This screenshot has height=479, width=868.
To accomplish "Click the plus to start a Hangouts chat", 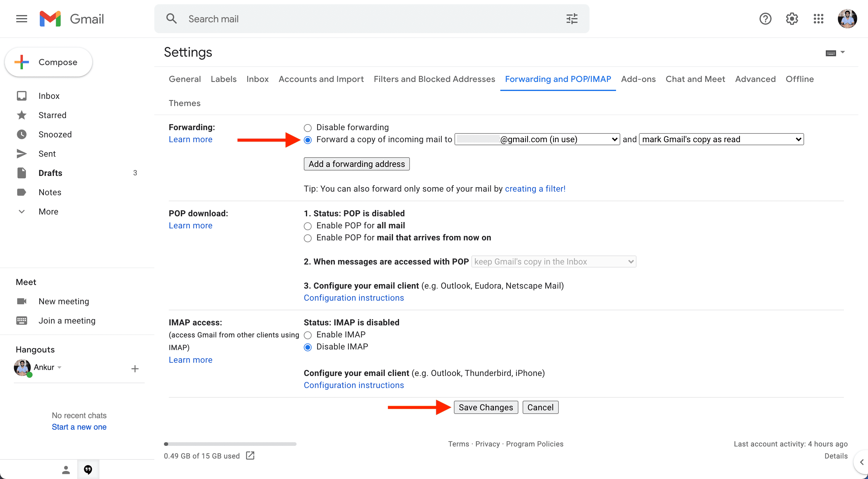I will [x=135, y=369].
